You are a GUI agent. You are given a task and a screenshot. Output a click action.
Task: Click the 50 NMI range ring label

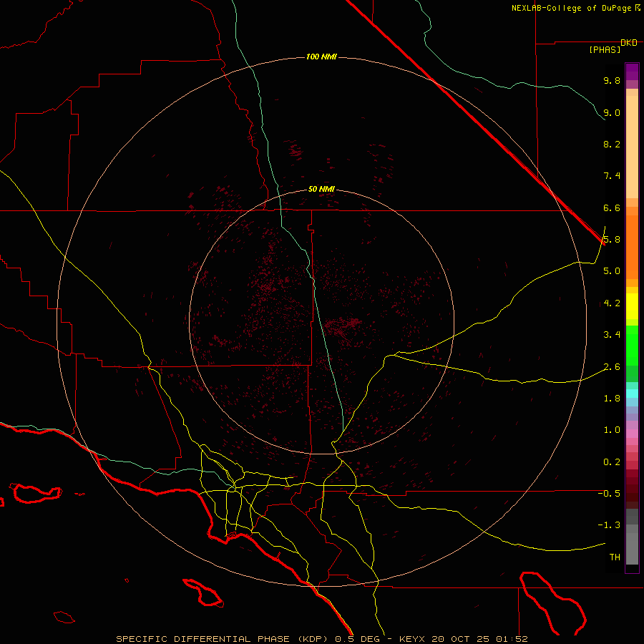coord(321,189)
